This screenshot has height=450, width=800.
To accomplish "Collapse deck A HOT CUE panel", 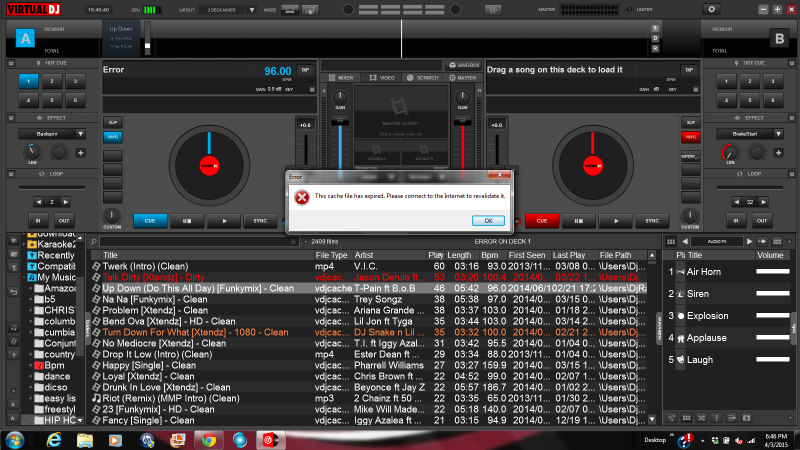I will pos(11,63).
